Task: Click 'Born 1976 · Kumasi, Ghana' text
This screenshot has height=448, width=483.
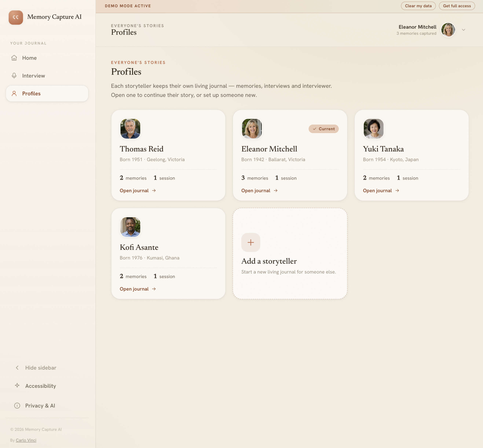Action: (149, 258)
